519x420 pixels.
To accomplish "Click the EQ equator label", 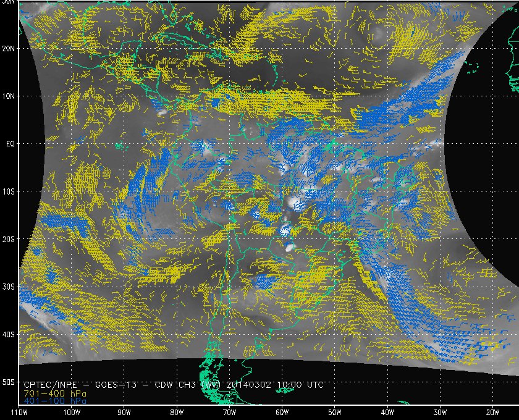I will pos(11,144).
